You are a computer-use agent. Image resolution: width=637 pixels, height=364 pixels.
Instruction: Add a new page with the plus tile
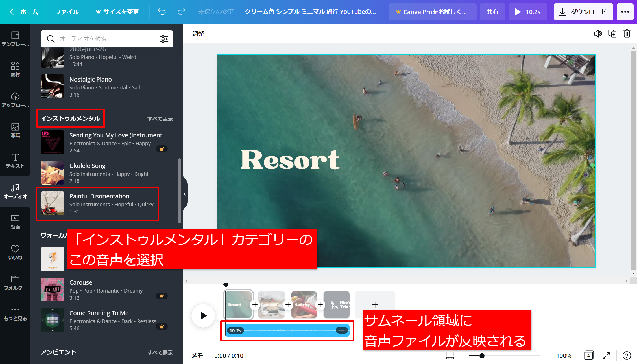[x=375, y=305]
